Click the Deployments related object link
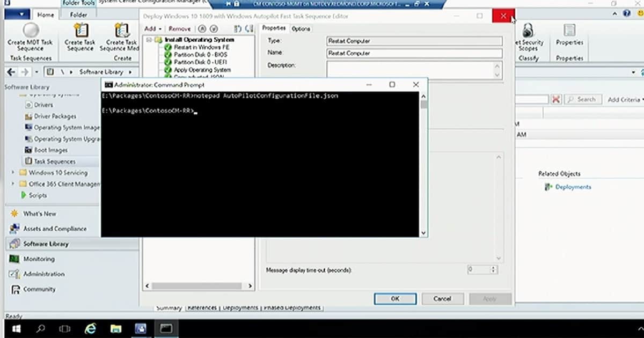Screen dimensions: 644x338 click(573, 187)
